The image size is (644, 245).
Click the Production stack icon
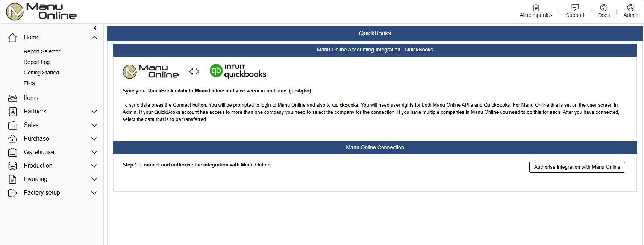click(13, 166)
